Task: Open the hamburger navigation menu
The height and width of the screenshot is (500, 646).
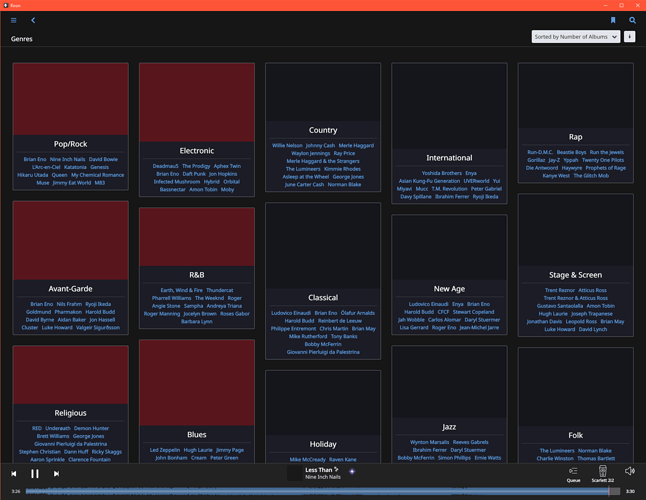Action: click(x=14, y=20)
